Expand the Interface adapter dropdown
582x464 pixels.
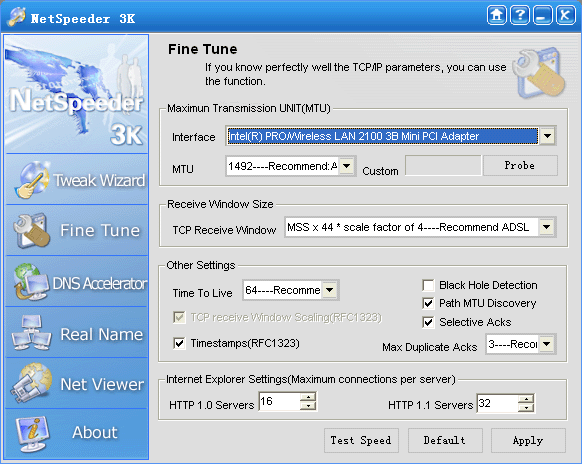click(x=547, y=136)
